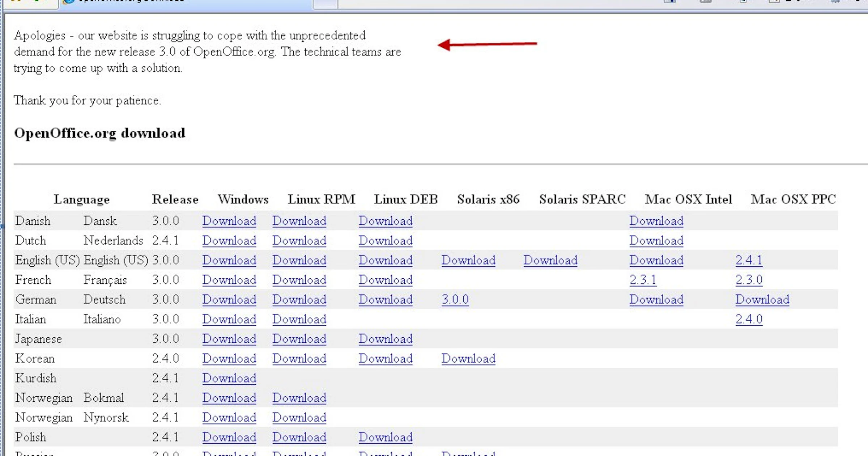The image size is (868, 456).
Task: Select the 'Language' column header
Action: click(x=82, y=199)
